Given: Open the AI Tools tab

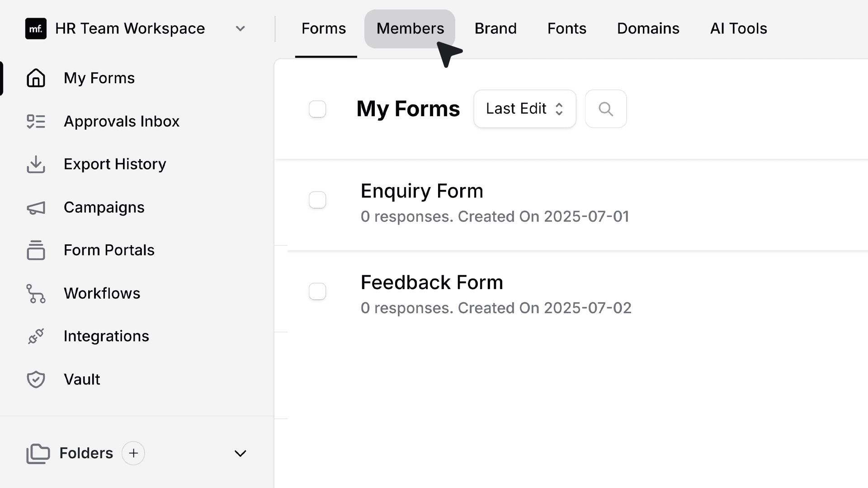Looking at the screenshot, I should coord(739,28).
